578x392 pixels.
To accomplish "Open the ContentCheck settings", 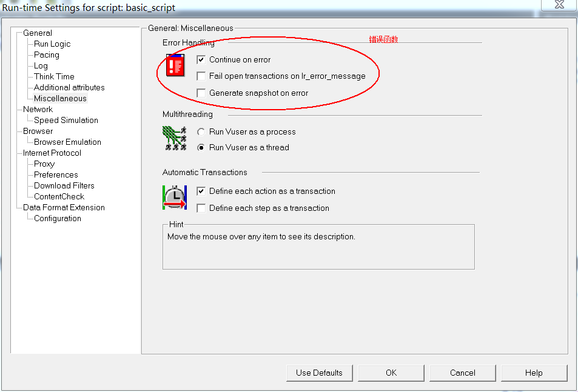I will coord(59,196).
